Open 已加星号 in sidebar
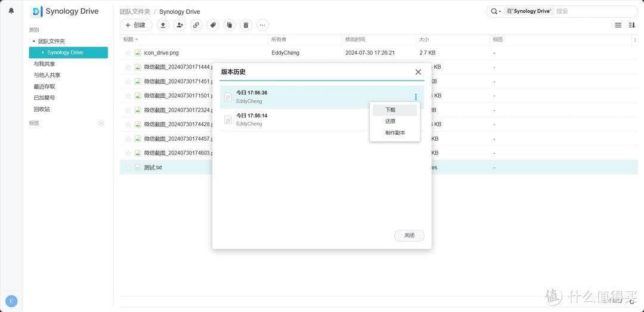The width and height of the screenshot is (644, 312). 44,98
